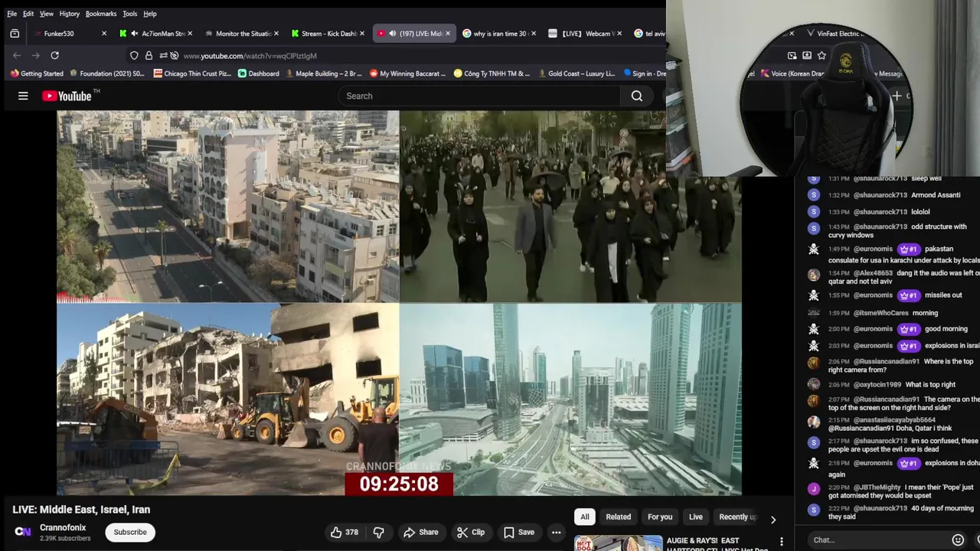980x551 pixels.
Task: Mute the playing LIVE YouTube tab
Action: (x=392, y=34)
